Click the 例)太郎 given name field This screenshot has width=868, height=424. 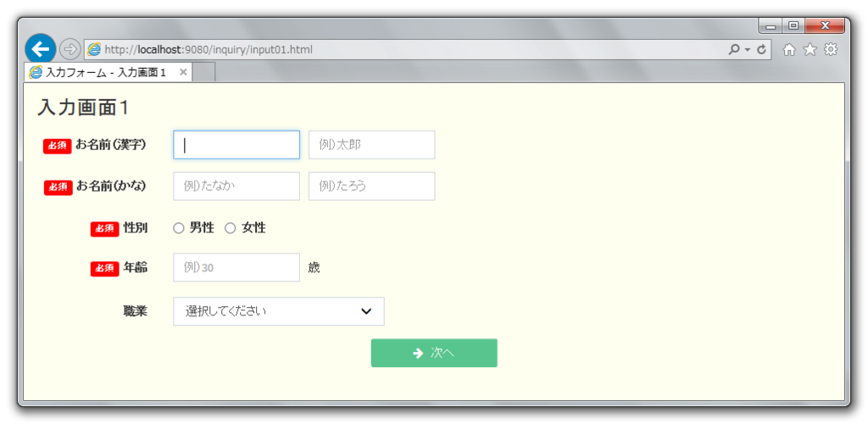(371, 145)
